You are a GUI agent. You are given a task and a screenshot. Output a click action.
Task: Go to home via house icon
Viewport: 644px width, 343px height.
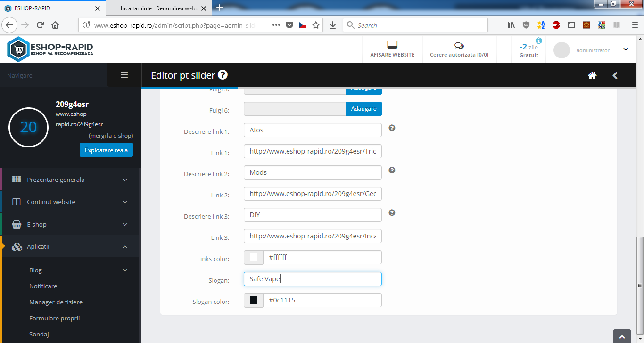[x=593, y=75]
